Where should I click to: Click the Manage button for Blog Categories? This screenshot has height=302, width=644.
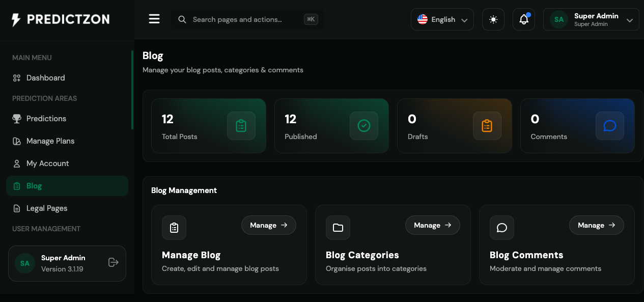(433, 225)
